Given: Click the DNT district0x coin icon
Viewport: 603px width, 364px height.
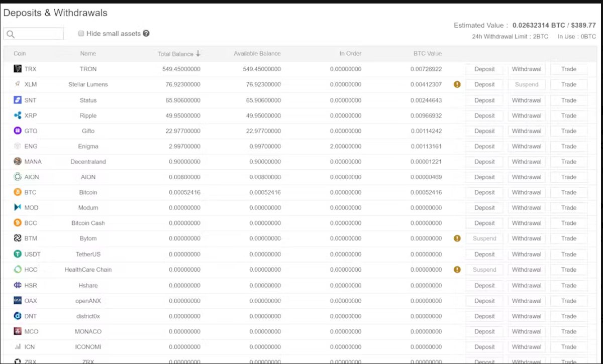Looking at the screenshot, I should point(18,316).
